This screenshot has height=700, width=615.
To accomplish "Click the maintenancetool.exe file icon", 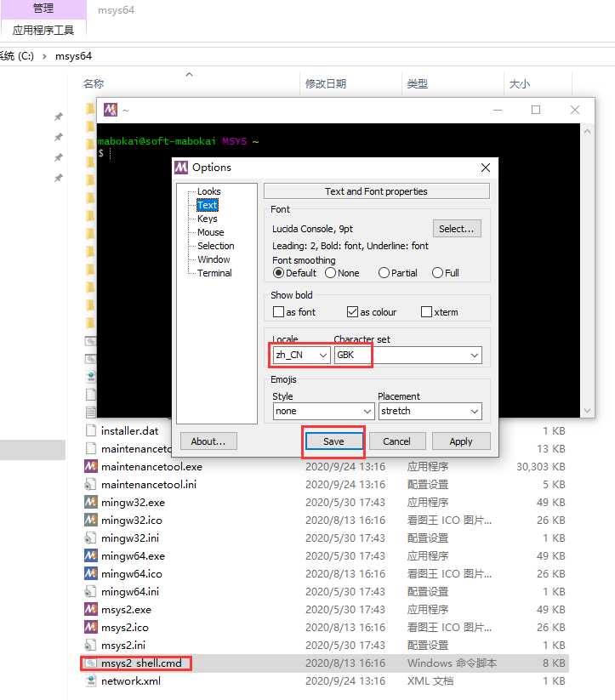I will click(x=91, y=466).
